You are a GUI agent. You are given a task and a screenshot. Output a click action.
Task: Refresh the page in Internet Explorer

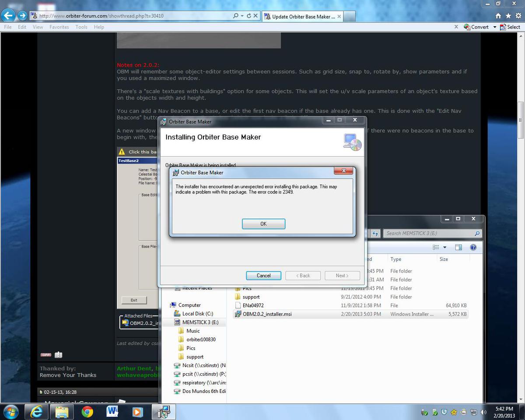tap(248, 16)
